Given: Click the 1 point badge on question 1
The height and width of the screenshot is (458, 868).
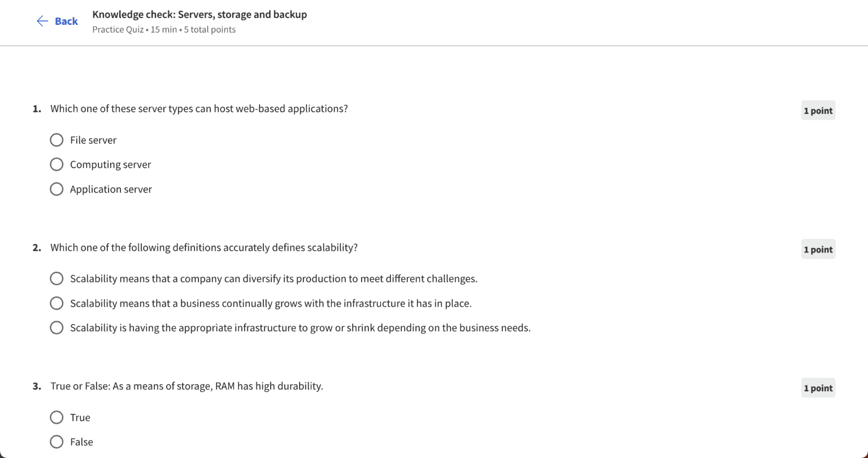Looking at the screenshot, I should pyautogui.click(x=818, y=110).
